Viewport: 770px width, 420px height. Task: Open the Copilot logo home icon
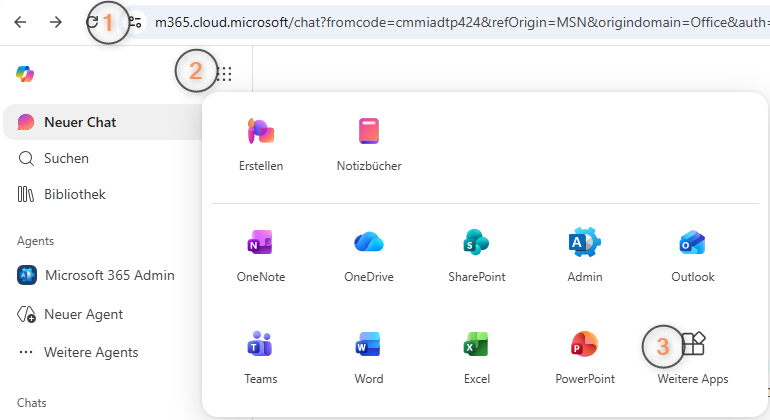point(25,74)
